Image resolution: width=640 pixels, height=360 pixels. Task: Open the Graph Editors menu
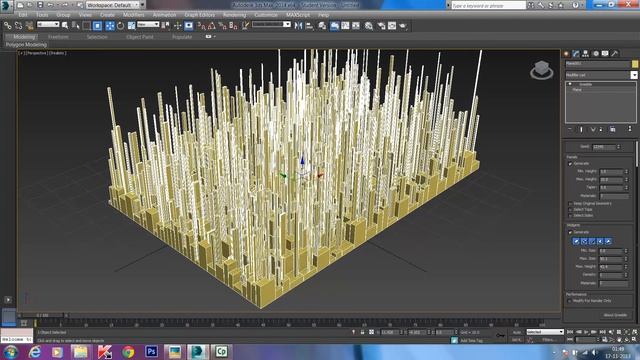[200, 15]
